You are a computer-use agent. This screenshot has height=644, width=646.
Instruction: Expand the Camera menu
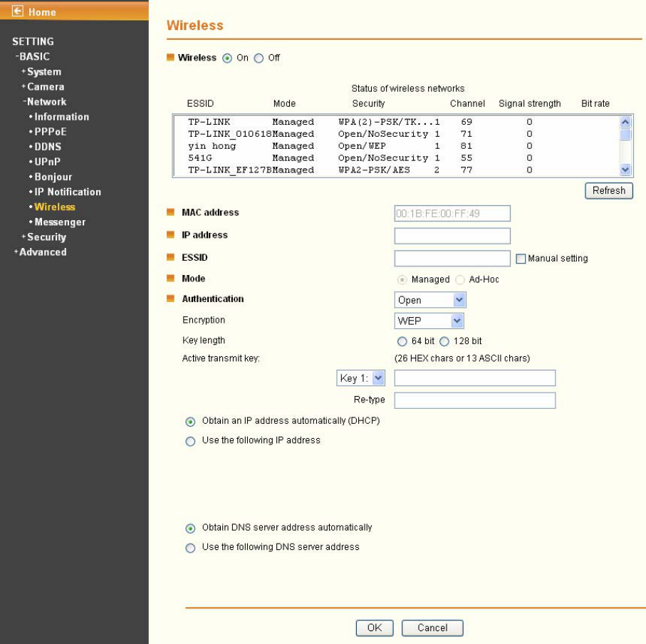pos(43,86)
